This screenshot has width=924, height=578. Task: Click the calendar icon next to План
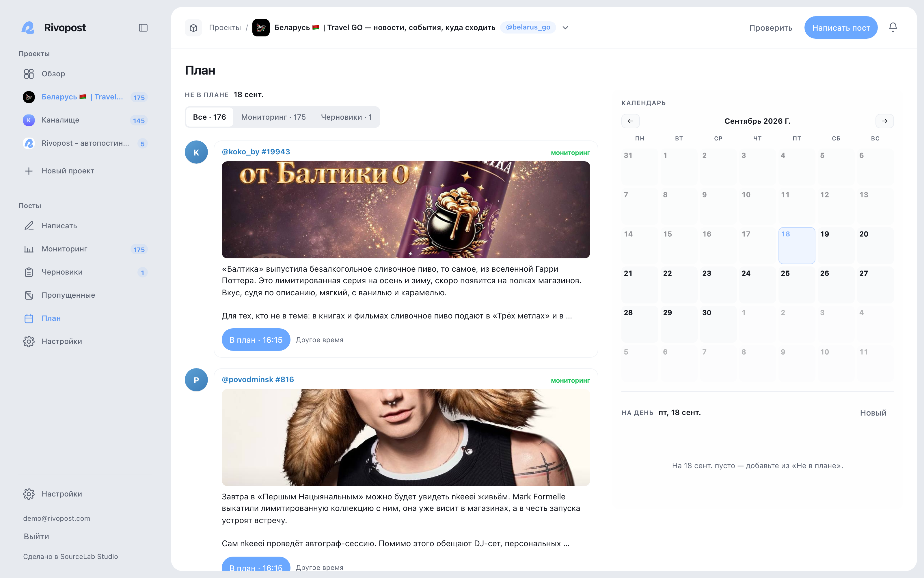(x=29, y=318)
